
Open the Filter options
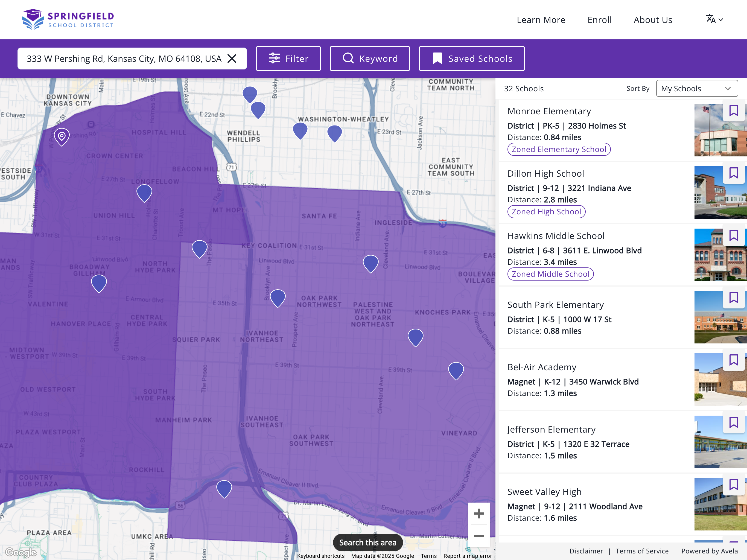pyautogui.click(x=288, y=59)
